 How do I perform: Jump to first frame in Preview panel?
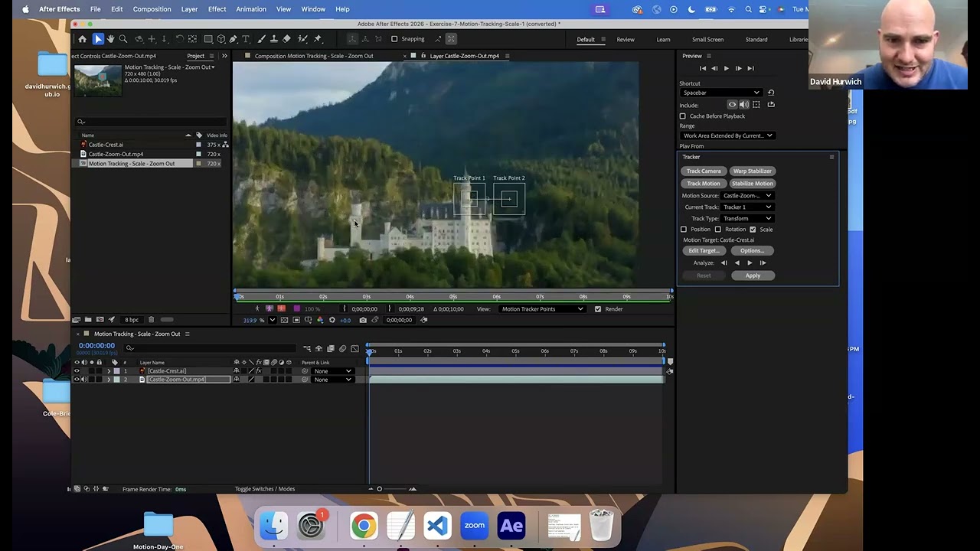(703, 68)
